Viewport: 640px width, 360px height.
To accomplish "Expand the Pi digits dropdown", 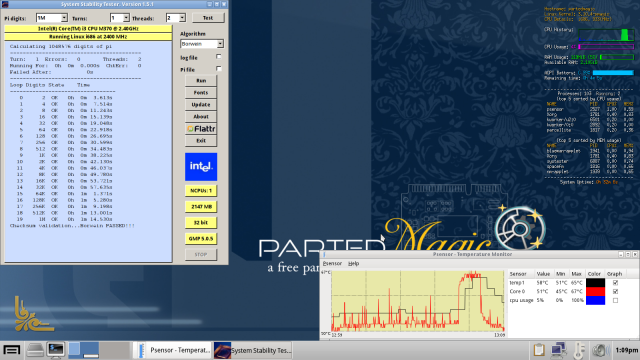I will coord(64,18).
